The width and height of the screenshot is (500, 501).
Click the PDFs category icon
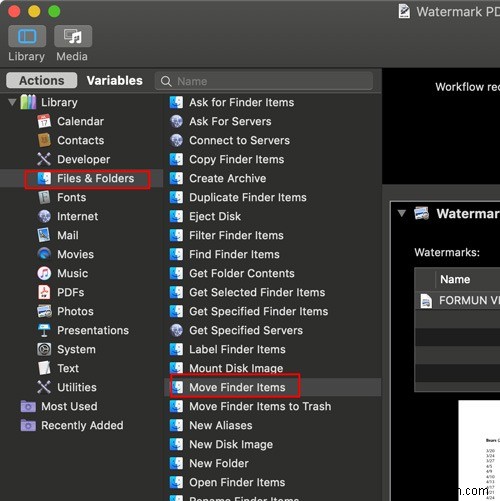(x=44, y=292)
